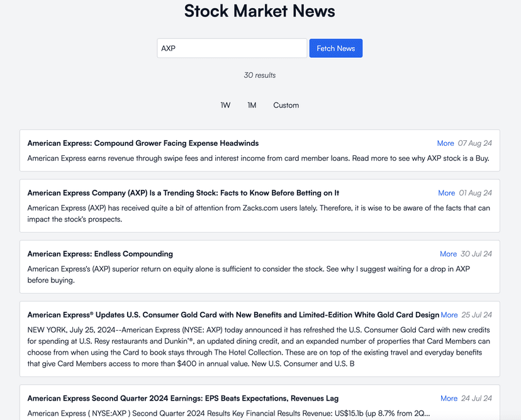
Task: Open More link for Endless Compounding article
Action: click(x=449, y=254)
